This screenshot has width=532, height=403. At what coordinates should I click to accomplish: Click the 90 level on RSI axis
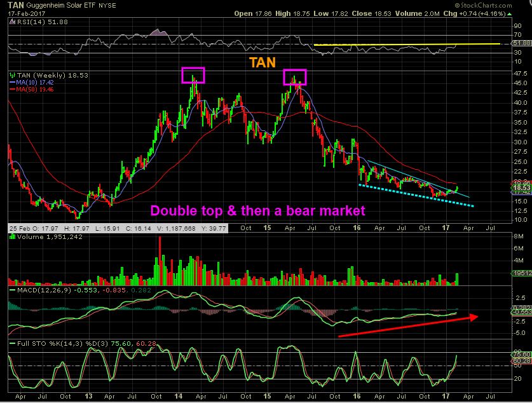click(x=518, y=26)
